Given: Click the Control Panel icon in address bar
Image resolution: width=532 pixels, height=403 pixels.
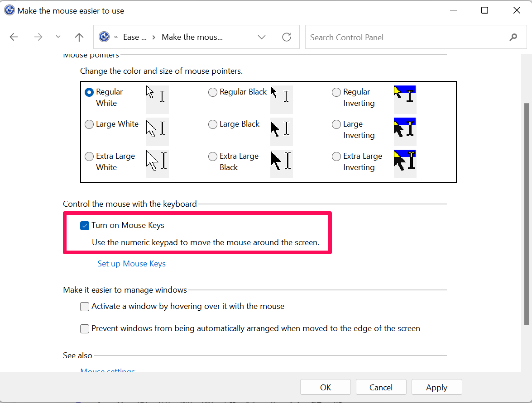Looking at the screenshot, I should (x=104, y=37).
